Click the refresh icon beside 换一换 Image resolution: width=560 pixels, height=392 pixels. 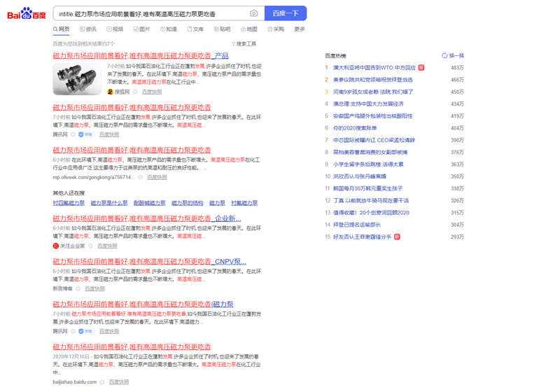coord(444,55)
